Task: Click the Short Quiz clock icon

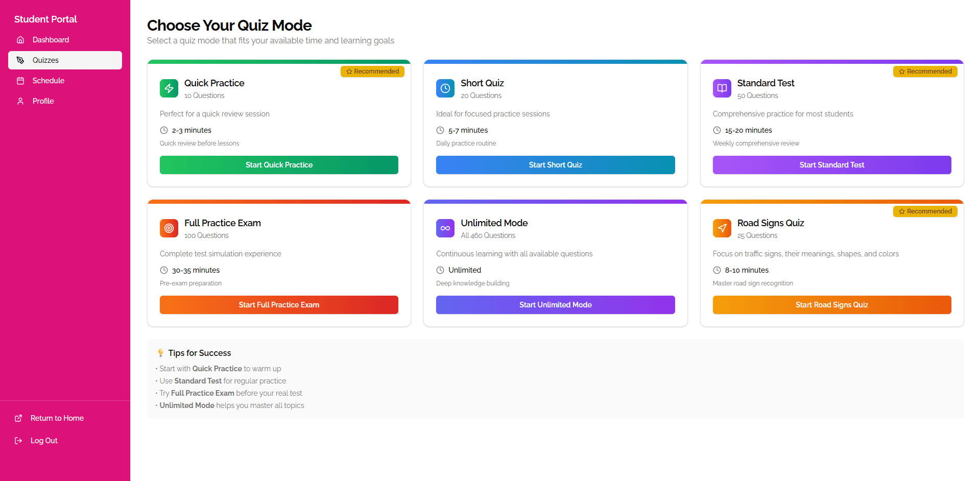Action: tap(445, 88)
